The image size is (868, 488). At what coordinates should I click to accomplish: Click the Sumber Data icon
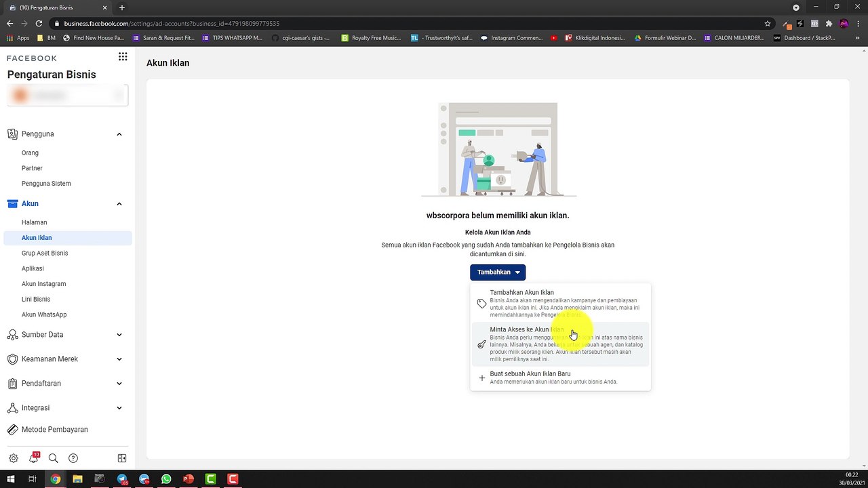pos(12,335)
